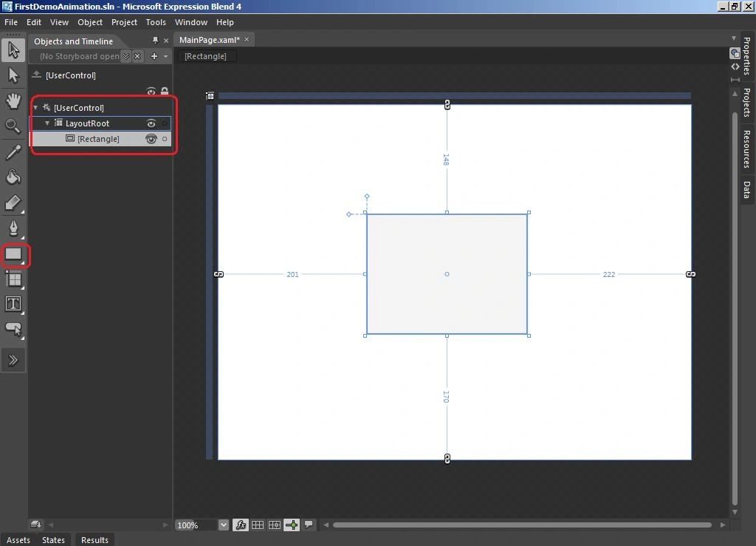Open the zoom level dropdown arrow

click(x=223, y=525)
